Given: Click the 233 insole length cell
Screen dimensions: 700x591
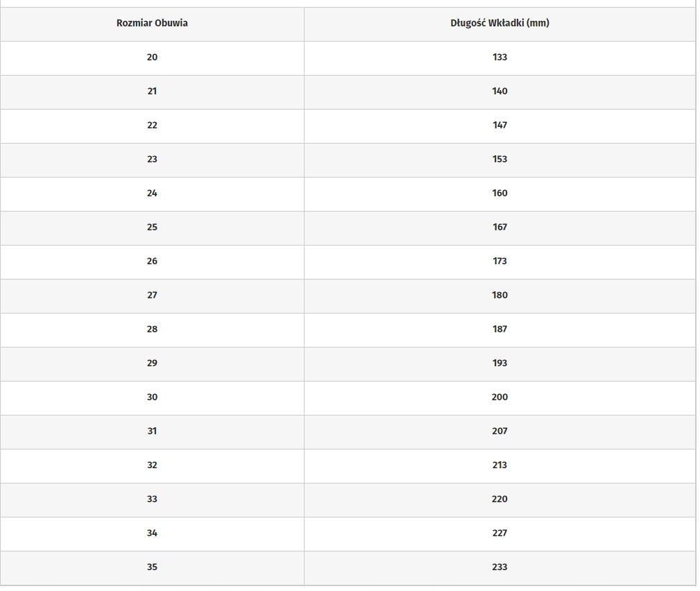Looking at the screenshot, I should (500, 567).
